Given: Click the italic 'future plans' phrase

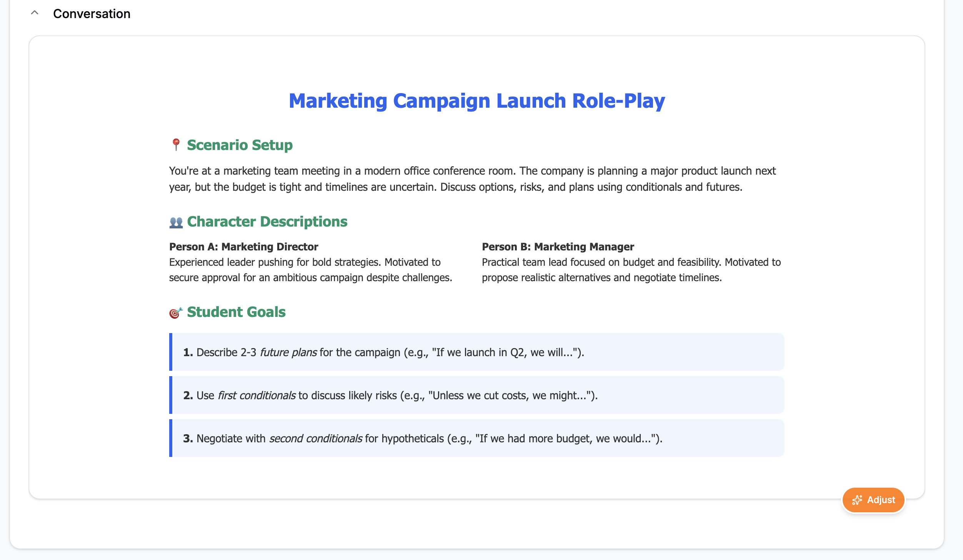Looking at the screenshot, I should click(x=288, y=352).
